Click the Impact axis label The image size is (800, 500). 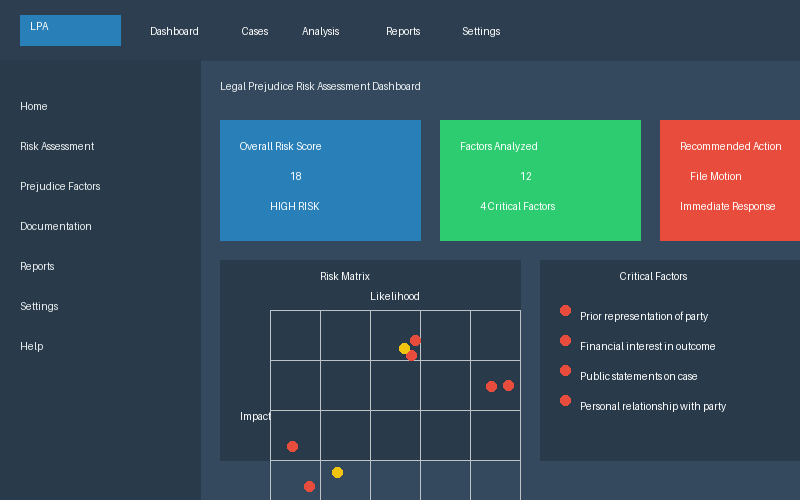pos(255,416)
